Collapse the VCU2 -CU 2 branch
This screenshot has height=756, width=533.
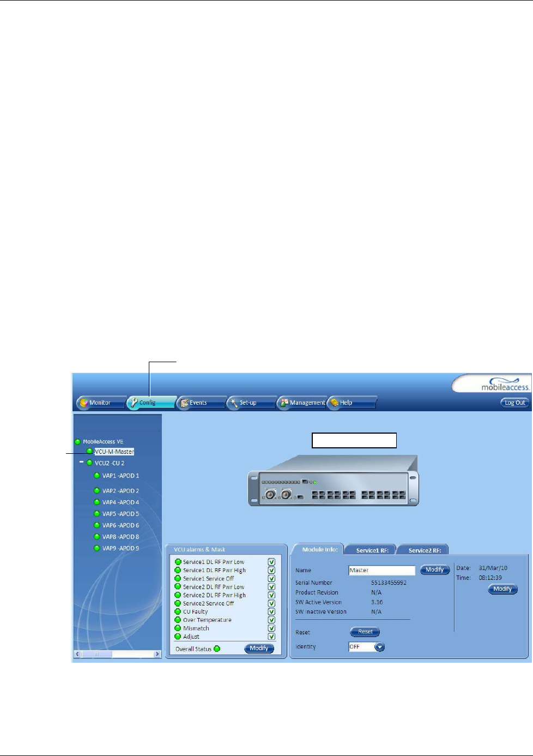(82, 462)
